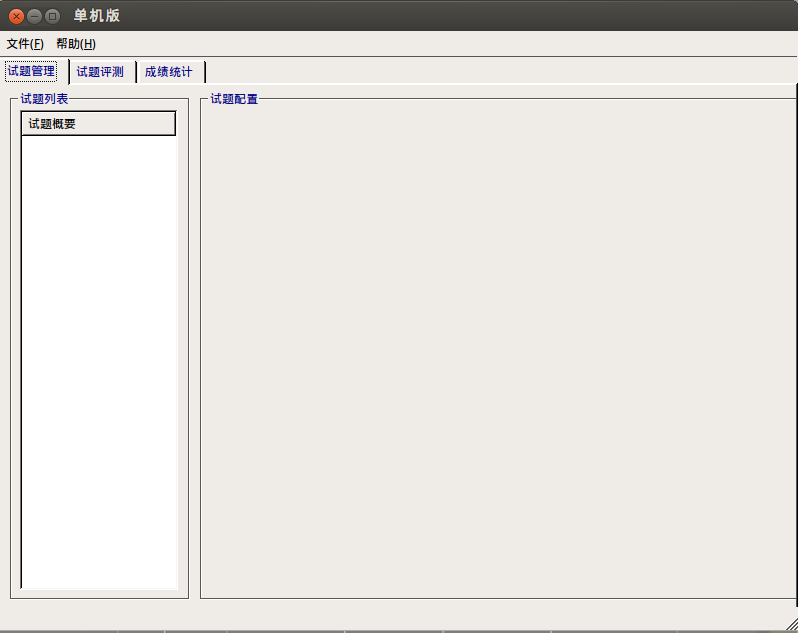798x633 pixels.
Task: Click the 试题配置 group label
Action: click(x=234, y=99)
